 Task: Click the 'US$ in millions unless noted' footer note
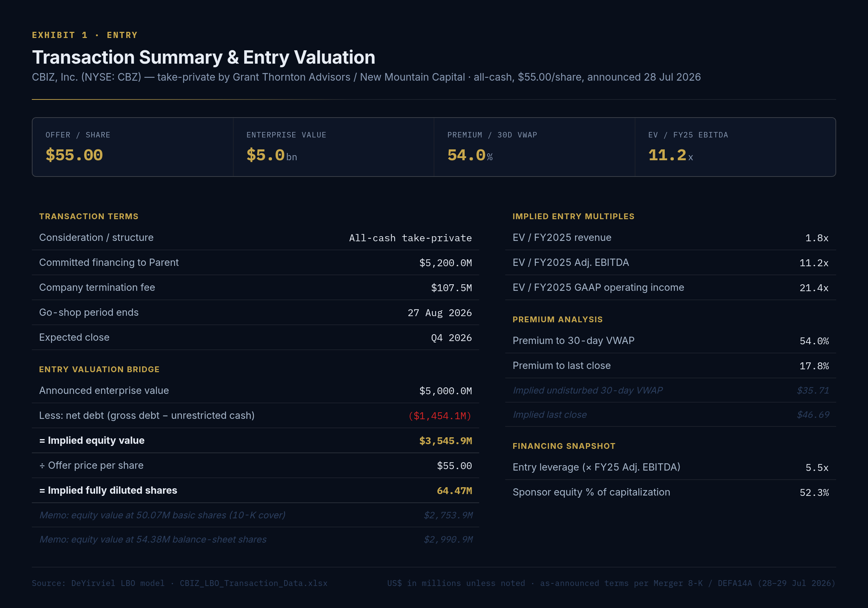click(611, 583)
